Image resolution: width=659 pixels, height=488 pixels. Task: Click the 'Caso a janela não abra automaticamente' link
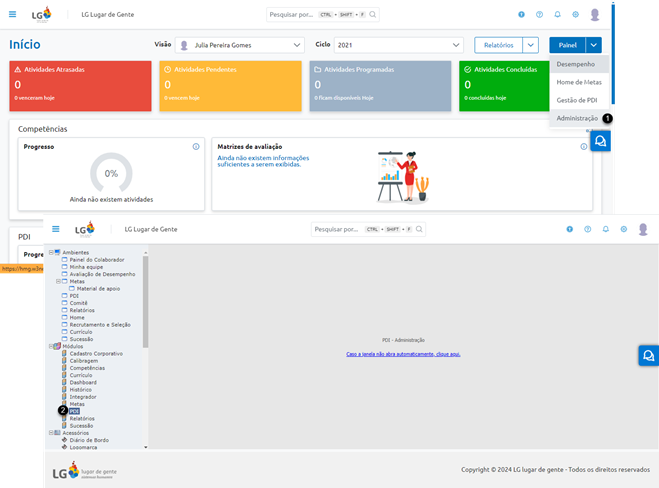coord(403,354)
